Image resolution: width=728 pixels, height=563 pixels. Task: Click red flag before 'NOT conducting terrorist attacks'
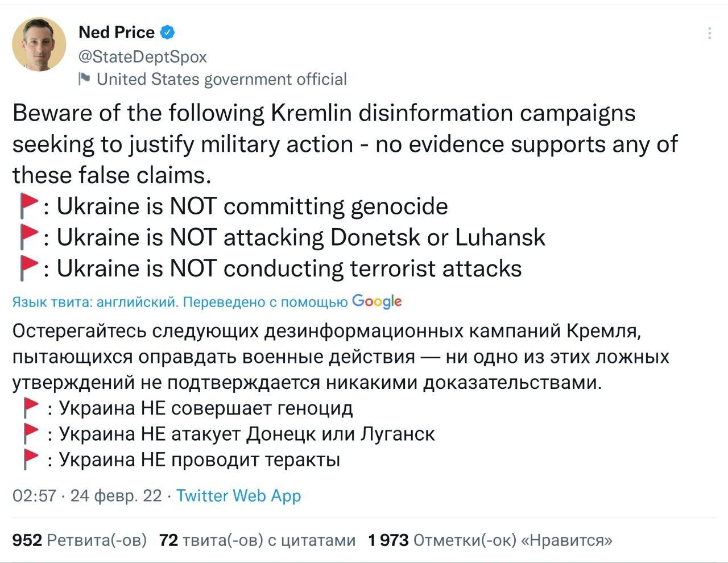pyautogui.click(x=28, y=268)
